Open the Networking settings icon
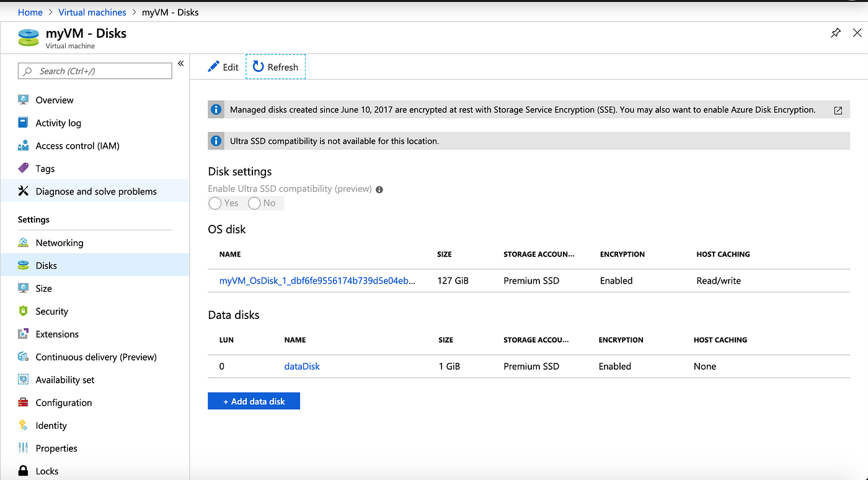Viewport: 868px width, 480px height. (23, 242)
